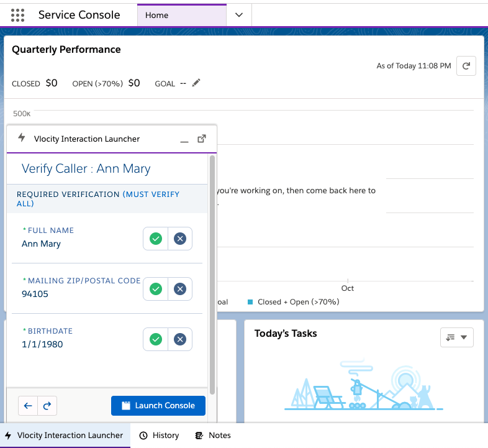
Task: Refresh the Quarterly Performance chart
Action: pos(466,66)
